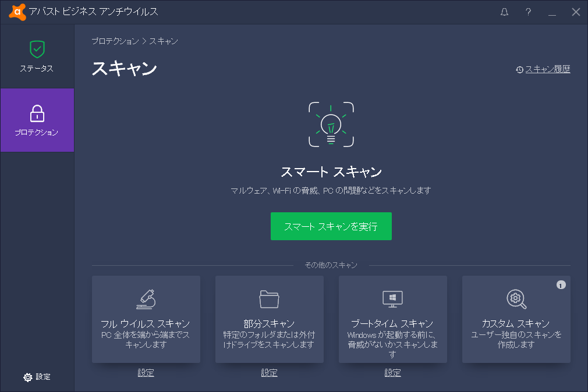Open 設定 under ブートタイム スキャン
This screenshot has width=588, height=392.
tap(392, 373)
